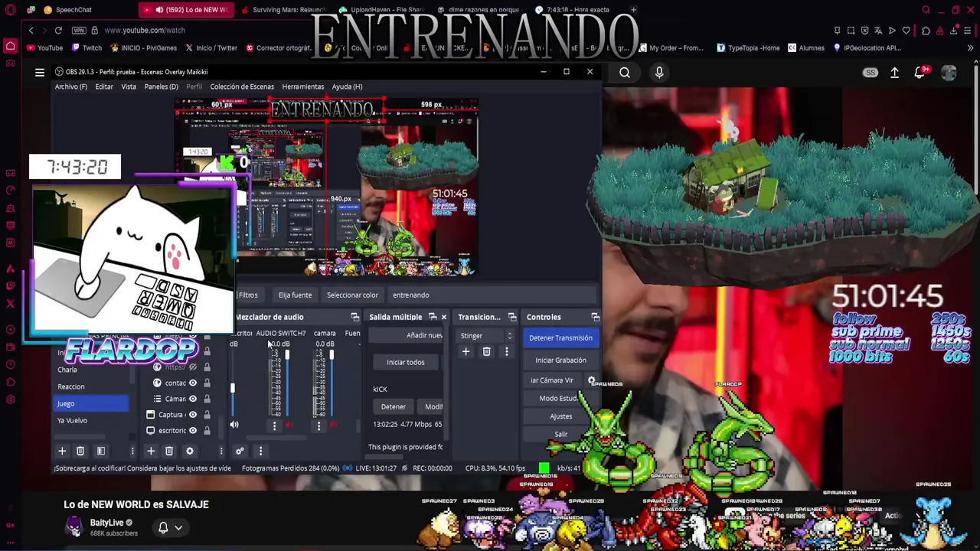Unmute the camara audio channel

pyautogui.click(x=333, y=425)
